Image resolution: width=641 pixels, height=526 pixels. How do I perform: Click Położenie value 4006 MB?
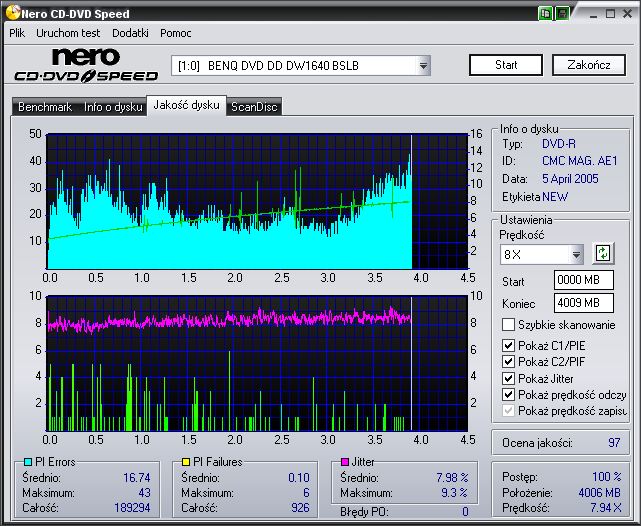point(599,493)
